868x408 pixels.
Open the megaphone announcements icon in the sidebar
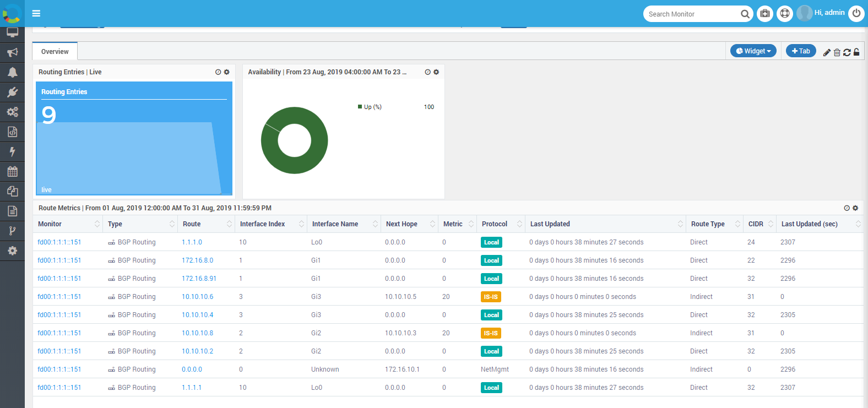[x=12, y=52]
